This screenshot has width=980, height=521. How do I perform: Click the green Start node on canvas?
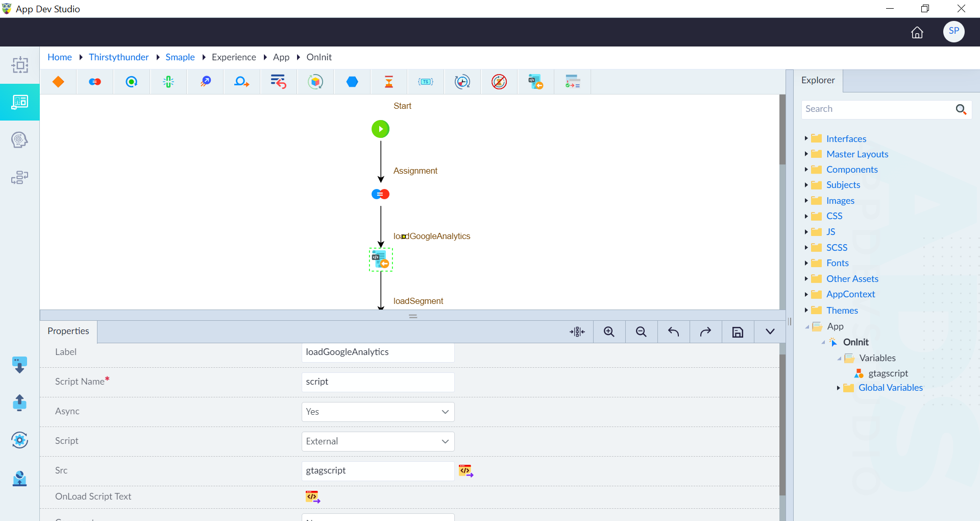click(380, 129)
